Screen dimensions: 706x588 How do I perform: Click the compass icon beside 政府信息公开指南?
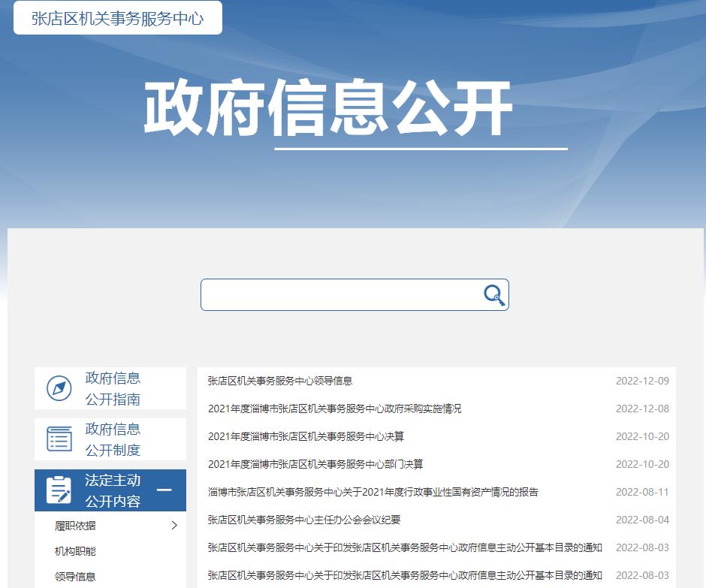pos(59,388)
